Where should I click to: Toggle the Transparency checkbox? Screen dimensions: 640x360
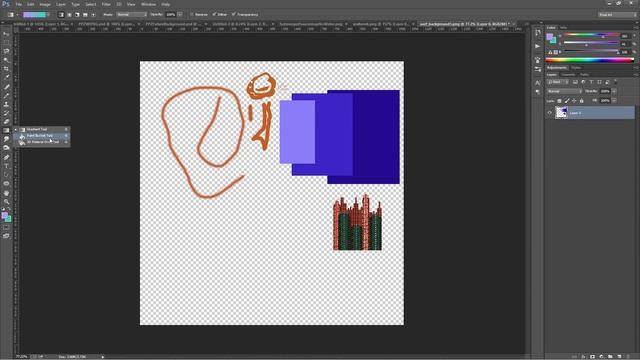tap(234, 14)
